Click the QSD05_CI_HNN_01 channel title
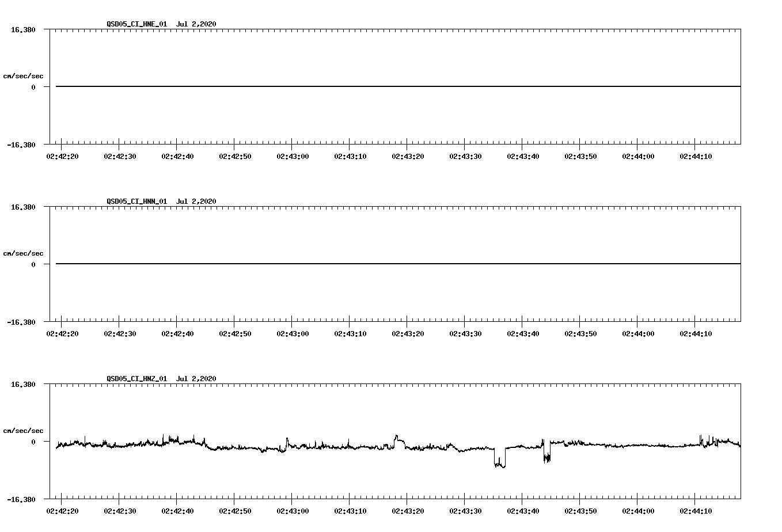 click(137, 202)
